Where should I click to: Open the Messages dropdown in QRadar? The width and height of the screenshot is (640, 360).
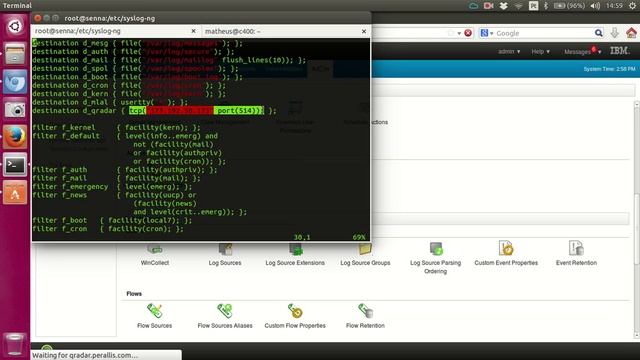point(582,51)
